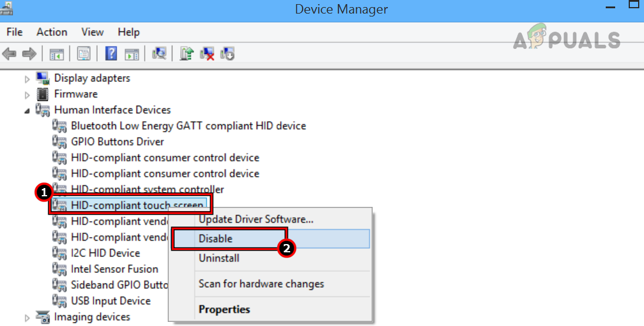Open the File menu

[15, 32]
